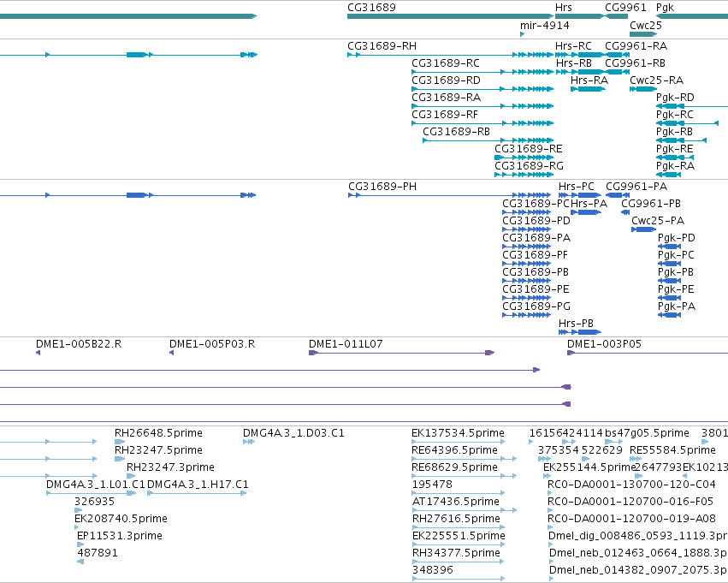Click clone DME1-003P05
Screen dimensions: 728x583
coord(648,353)
